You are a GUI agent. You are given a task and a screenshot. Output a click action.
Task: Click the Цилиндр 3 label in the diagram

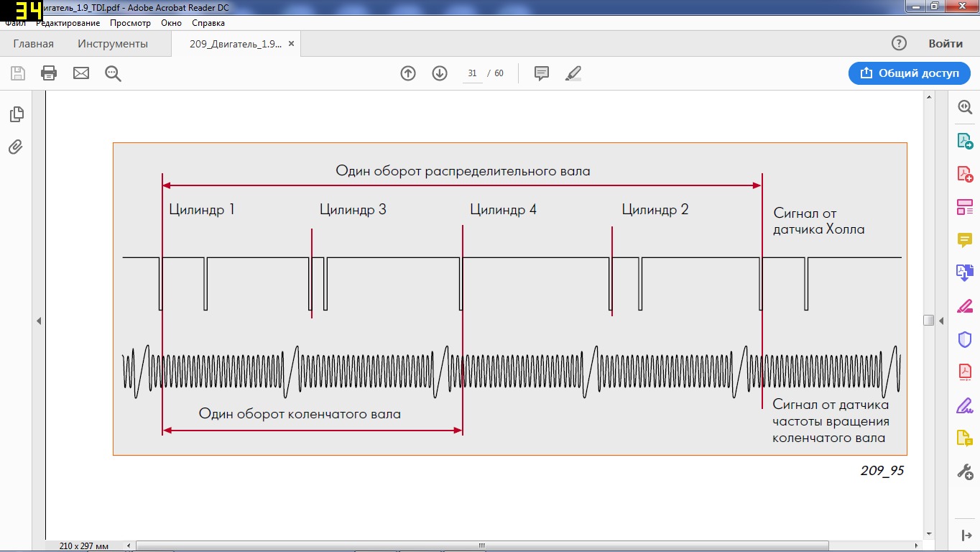tap(353, 210)
